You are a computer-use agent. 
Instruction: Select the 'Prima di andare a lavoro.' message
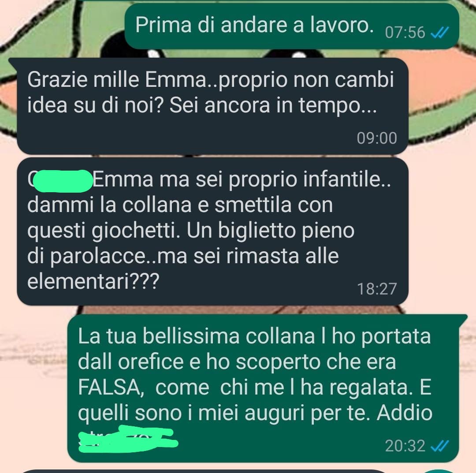[292, 26]
